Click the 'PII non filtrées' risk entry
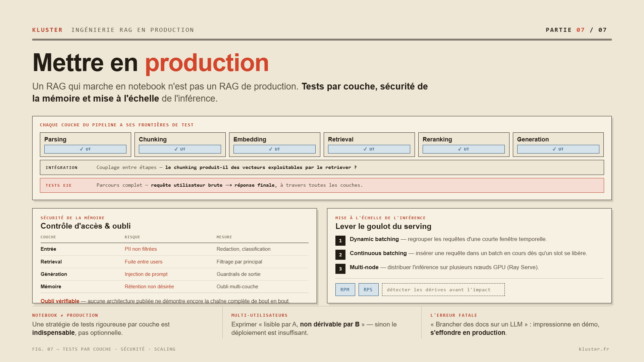 (x=141, y=249)
